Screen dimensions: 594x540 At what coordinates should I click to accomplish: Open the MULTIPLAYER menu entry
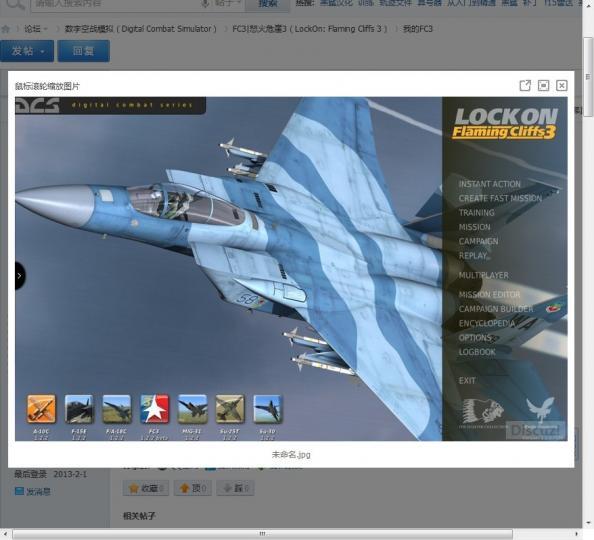pos(483,275)
